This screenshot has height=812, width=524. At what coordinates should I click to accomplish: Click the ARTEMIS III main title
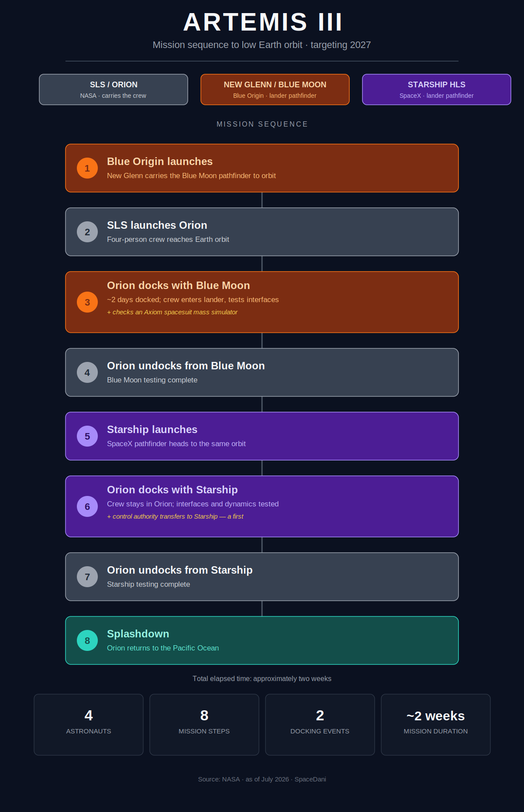tap(262, 22)
